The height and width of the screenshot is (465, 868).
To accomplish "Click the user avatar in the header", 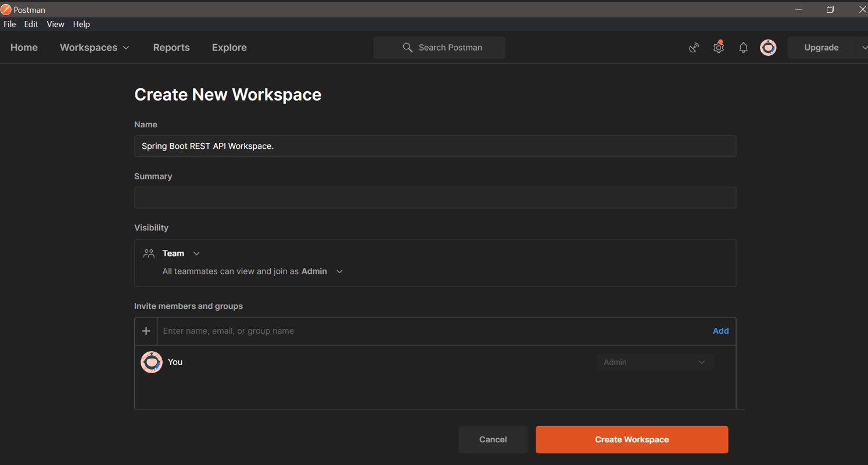I will point(768,48).
